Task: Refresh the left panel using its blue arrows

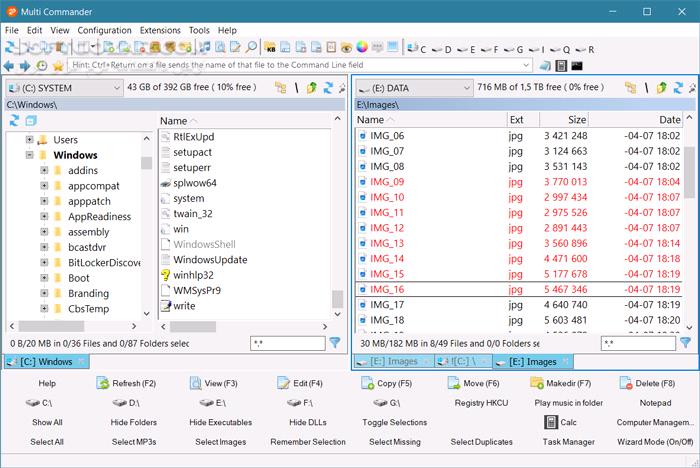Action: [328, 88]
